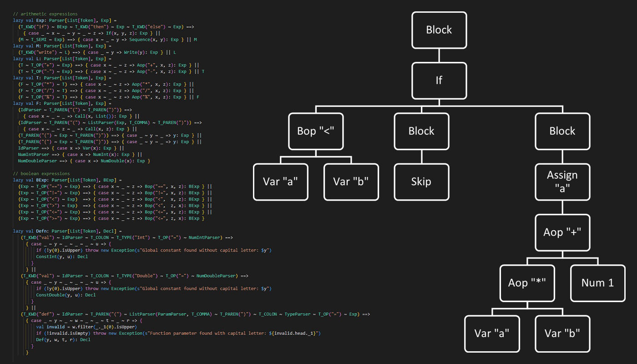Click the Aop "*" node

click(527, 283)
